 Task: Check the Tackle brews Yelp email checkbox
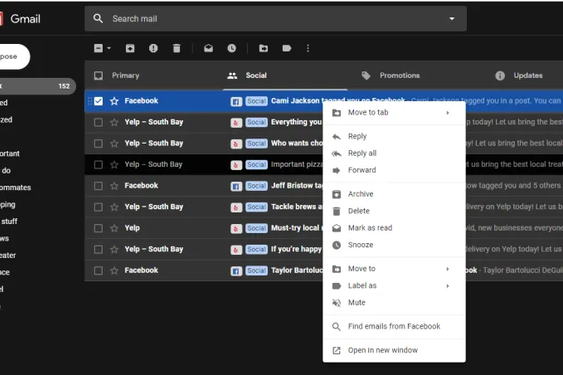[x=98, y=207]
